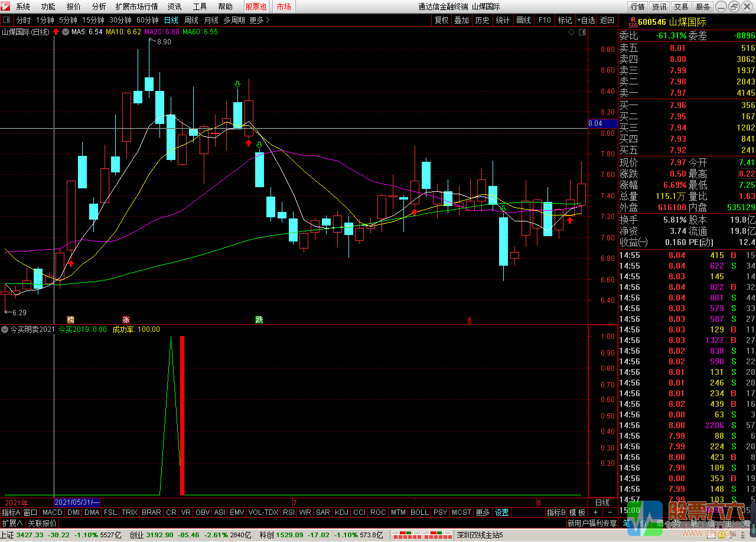This screenshot has height=542, width=756.
Task: Switch to 1分钟 period
Action: pos(45,19)
